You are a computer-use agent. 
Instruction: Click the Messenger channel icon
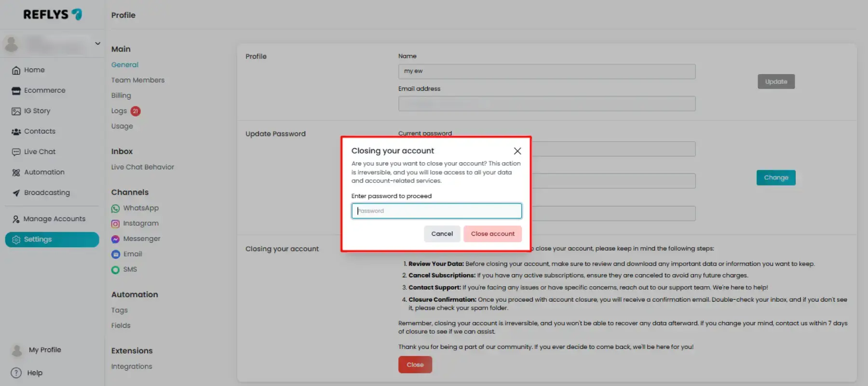115,239
